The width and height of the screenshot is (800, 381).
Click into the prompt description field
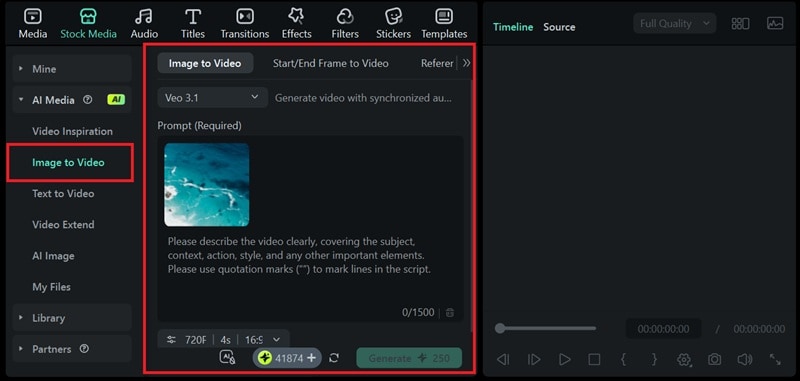pyautogui.click(x=299, y=255)
